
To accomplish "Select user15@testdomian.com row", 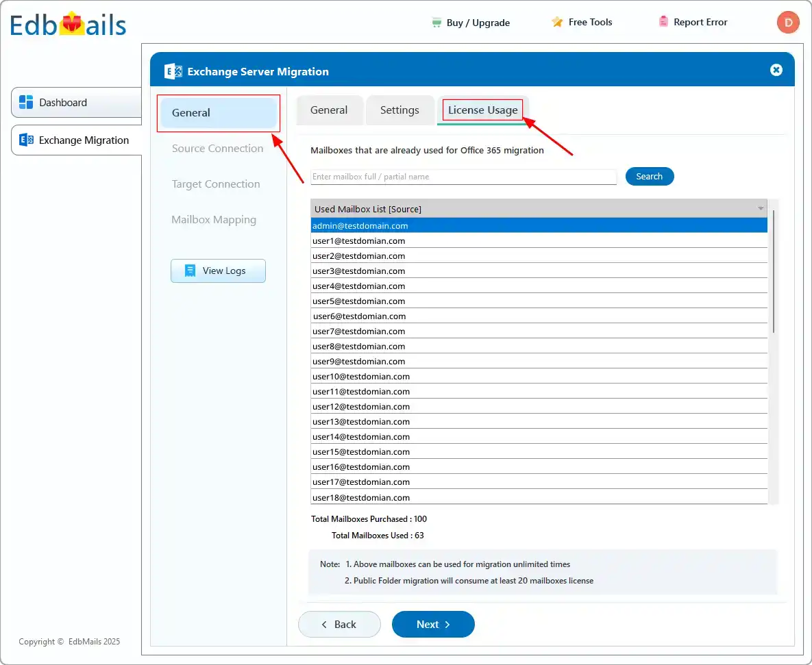I will coord(539,451).
